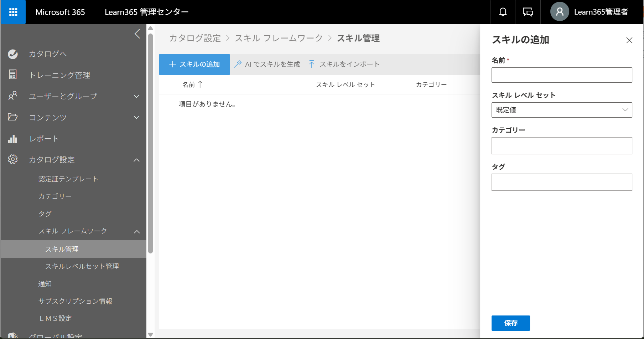Open サブスクリプション情報
The height and width of the screenshot is (339, 644).
75,301
